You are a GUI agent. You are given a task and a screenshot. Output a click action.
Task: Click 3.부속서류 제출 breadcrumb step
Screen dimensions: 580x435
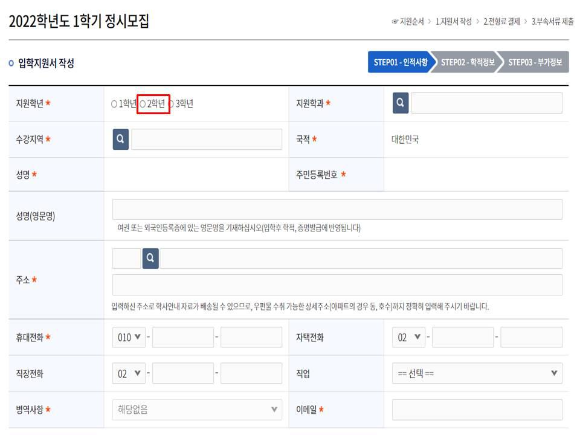tap(553, 21)
